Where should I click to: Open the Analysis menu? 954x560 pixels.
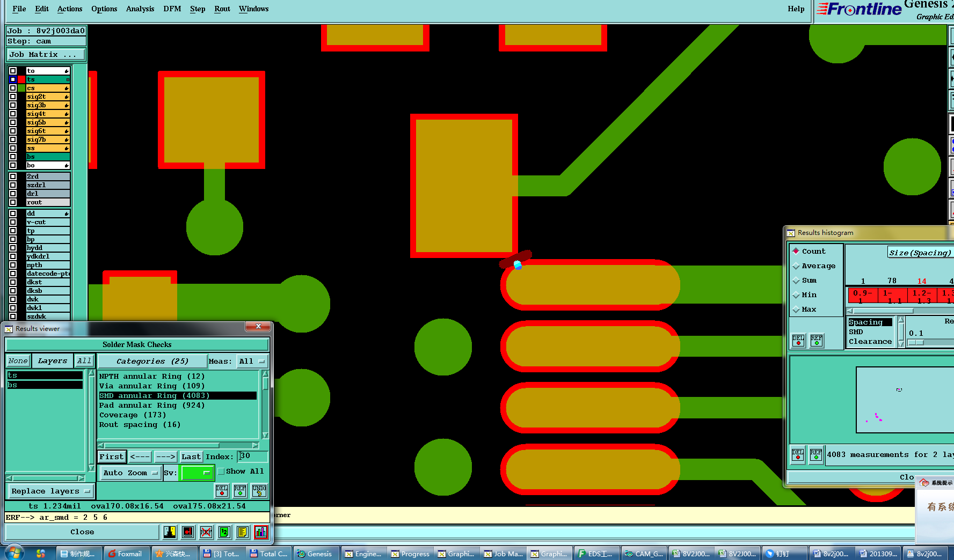tap(140, 9)
